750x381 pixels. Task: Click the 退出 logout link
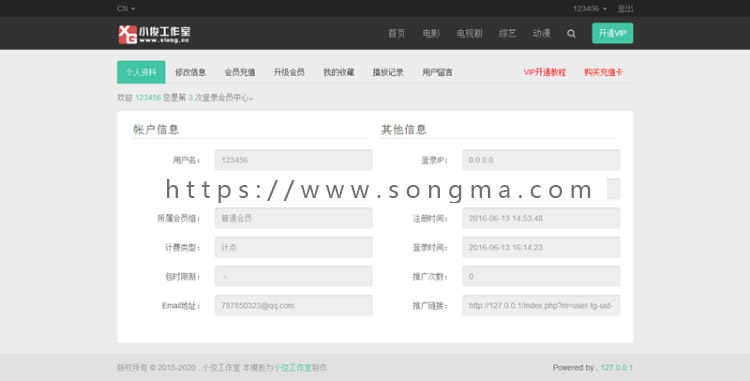click(625, 9)
